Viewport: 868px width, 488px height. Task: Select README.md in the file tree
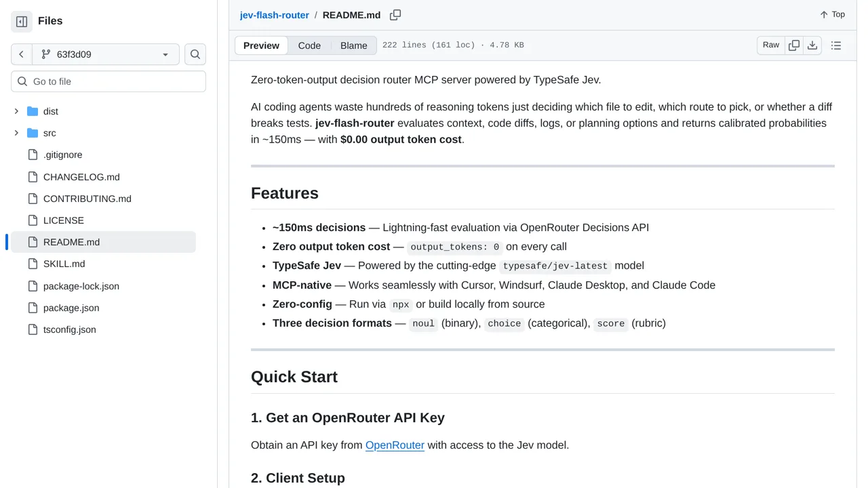point(103,242)
